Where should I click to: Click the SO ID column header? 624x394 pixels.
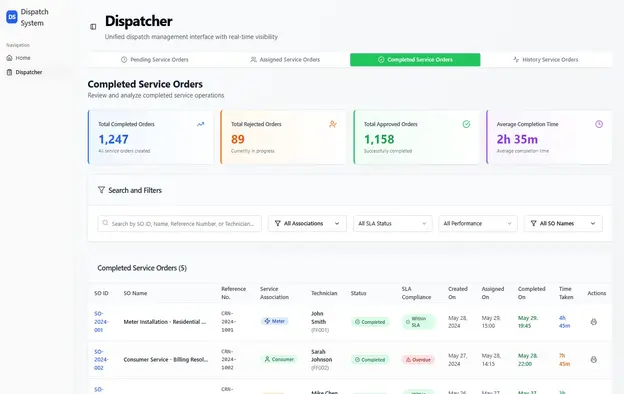pyautogui.click(x=101, y=293)
